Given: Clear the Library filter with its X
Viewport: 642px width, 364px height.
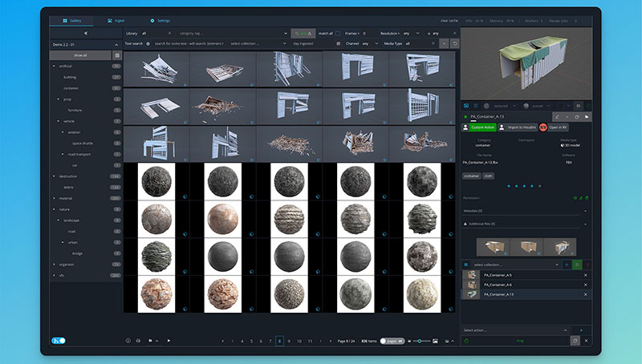Looking at the screenshot, I should point(169,33).
